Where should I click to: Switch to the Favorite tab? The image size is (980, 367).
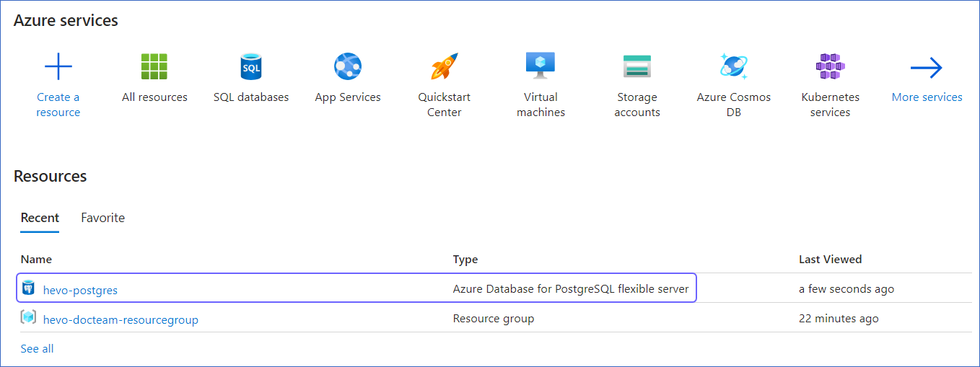coord(102,218)
